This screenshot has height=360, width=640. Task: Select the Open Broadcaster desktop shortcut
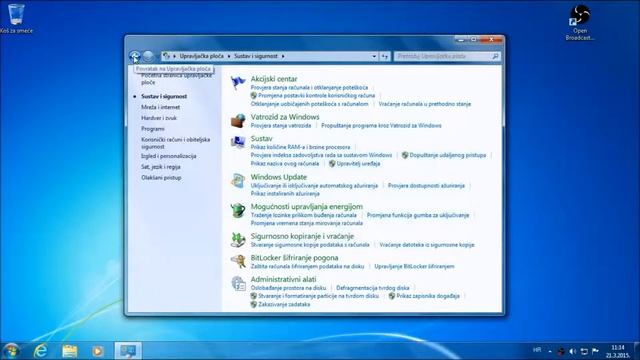pyautogui.click(x=580, y=22)
